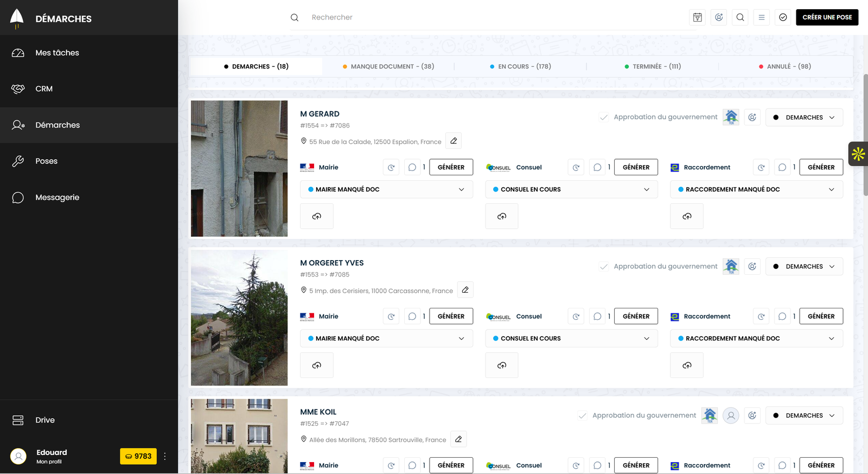868x474 pixels.
Task: Open Poses in the left sidebar
Action: pos(47,161)
